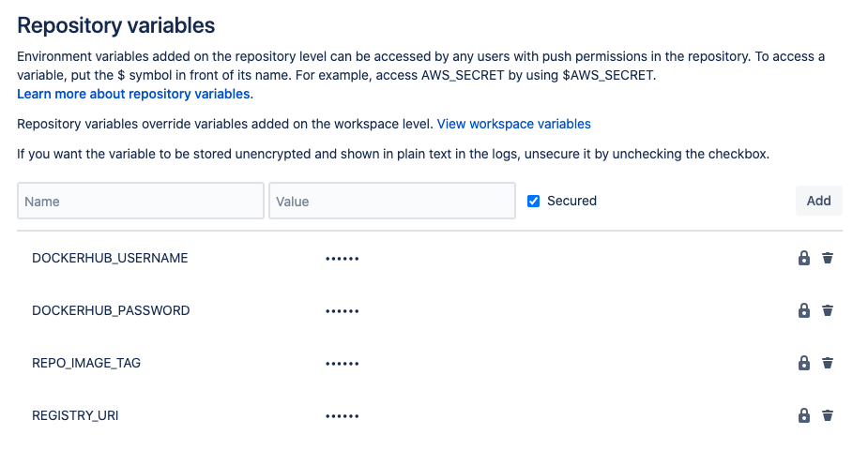Delete the REGISTRY_URI variable with trash icon
868x450 pixels.
click(828, 415)
